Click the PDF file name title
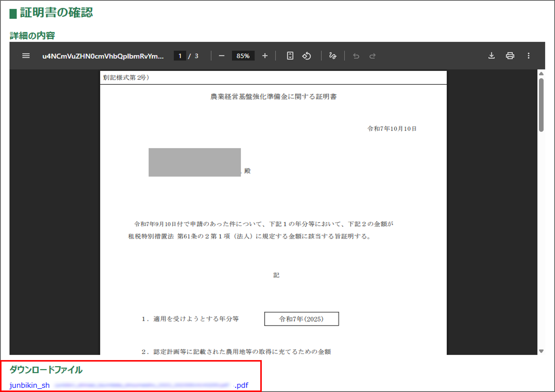 (103, 56)
